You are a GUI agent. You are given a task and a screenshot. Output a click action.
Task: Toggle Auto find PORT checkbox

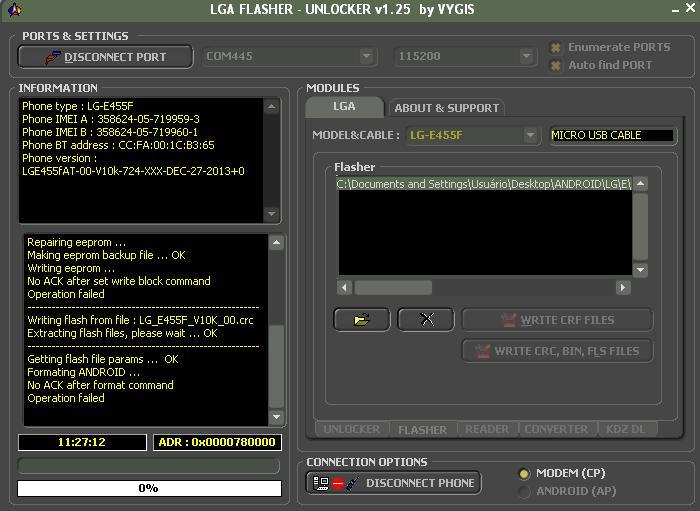click(555, 66)
